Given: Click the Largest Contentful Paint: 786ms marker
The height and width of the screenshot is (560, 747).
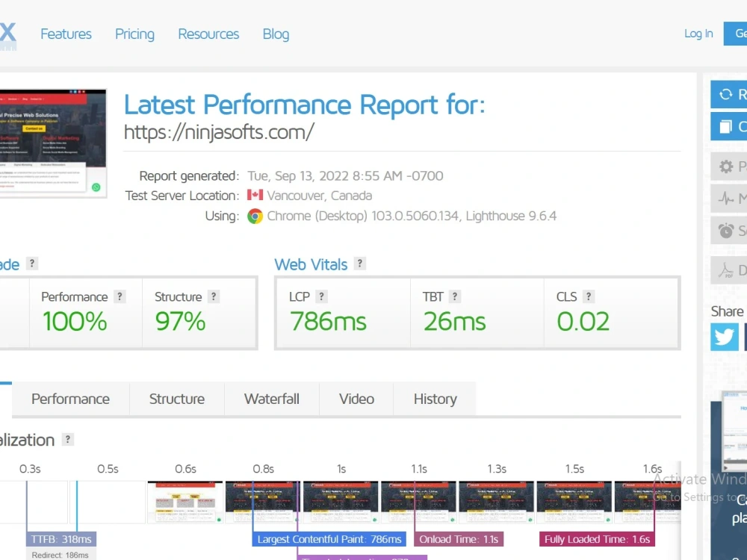Looking at the screenshot, I should (x=329, y=539).
